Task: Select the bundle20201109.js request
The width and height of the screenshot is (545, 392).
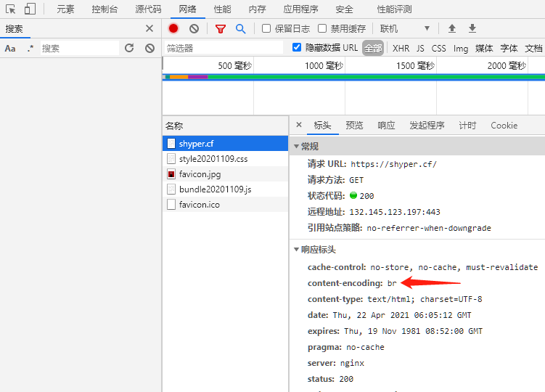Action: 225,189
